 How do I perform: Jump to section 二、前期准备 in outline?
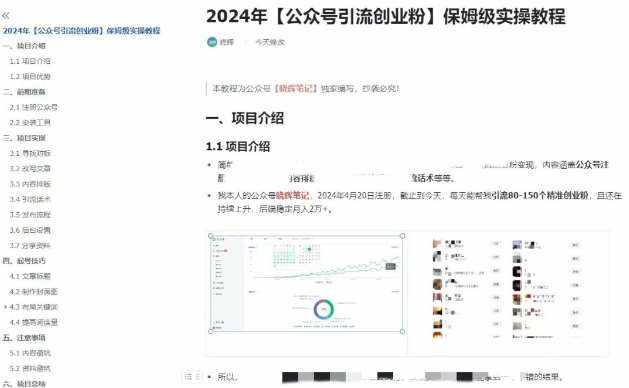tap(24, 92)
